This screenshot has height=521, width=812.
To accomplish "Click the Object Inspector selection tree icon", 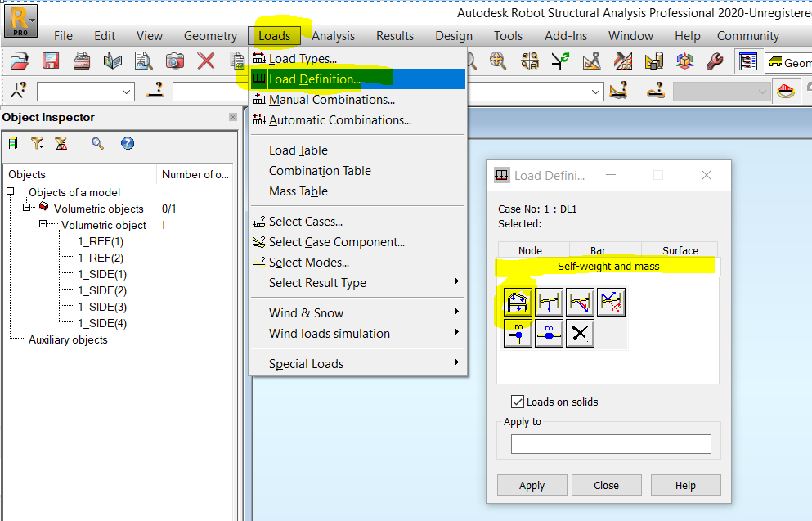I will pyautogui.click(x=13, y=143).
